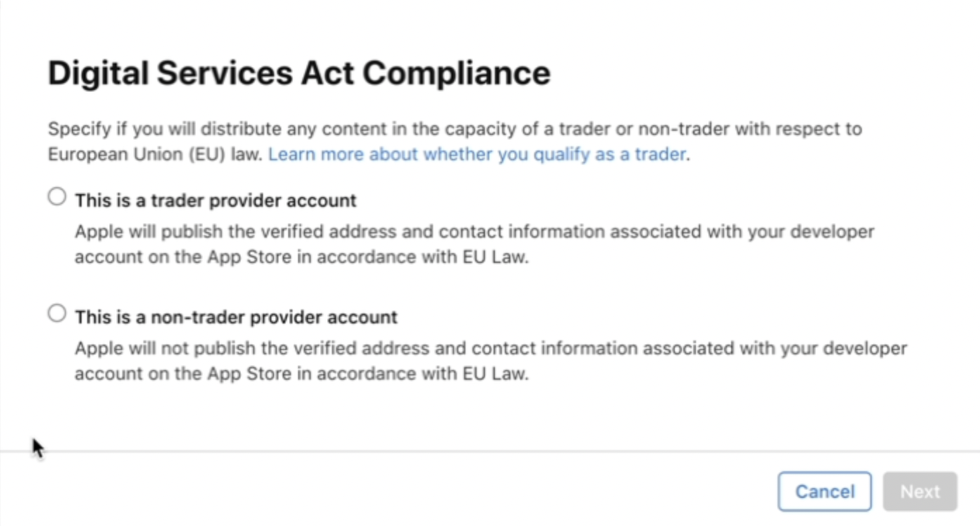Choose the non-trader provider account radio button

point(57,314)
